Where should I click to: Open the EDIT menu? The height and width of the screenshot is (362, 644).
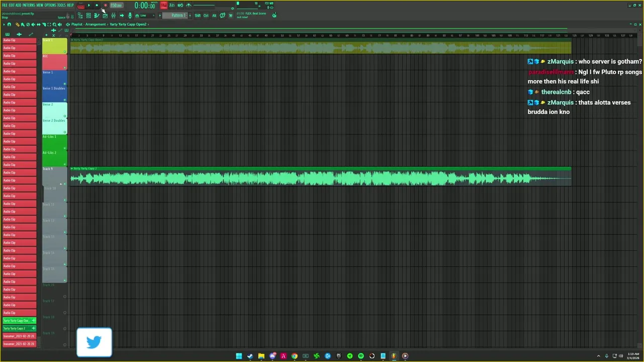pos(12,5)
